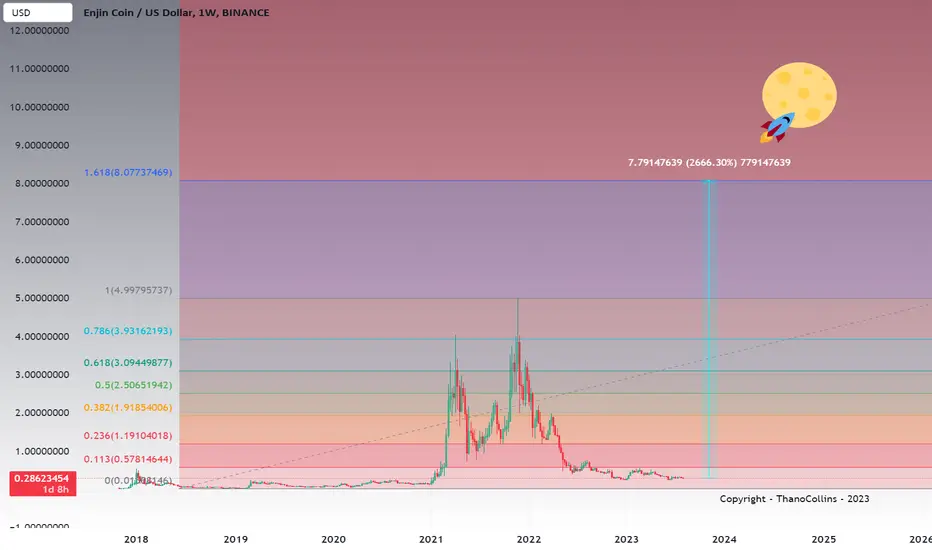Image resolution: width=932 pixels, height=550 pixels.
Task: Click the 0.113(0.57814644) Fibonacci label
Action: pyautogui.click(x=128, y=459)
